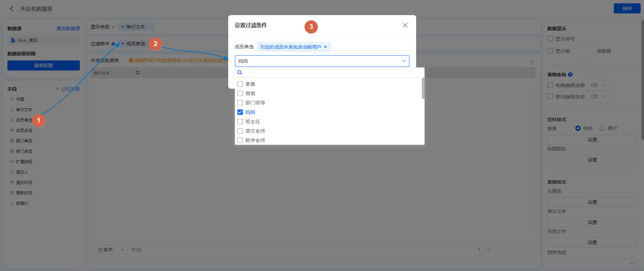644x271 pixels.
Task: Click the back arrow beside 未命名数据表
Action: (x=12, y=9)
